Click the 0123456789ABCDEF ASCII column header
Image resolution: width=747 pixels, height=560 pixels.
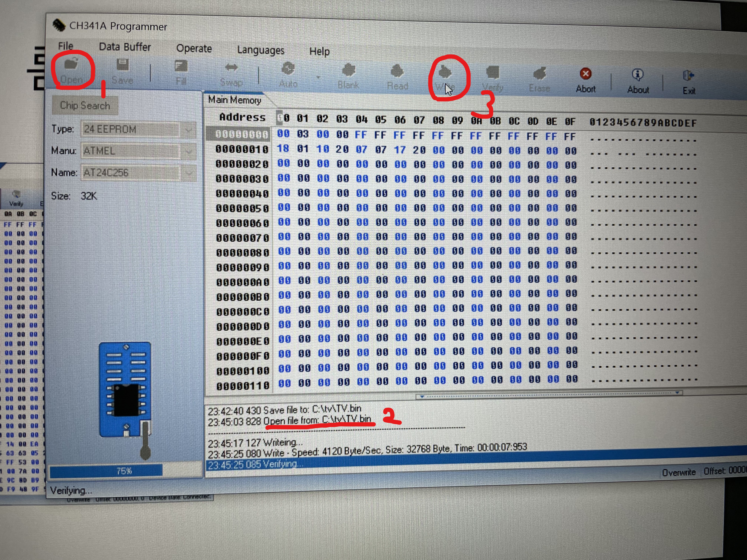click(643, 123)
